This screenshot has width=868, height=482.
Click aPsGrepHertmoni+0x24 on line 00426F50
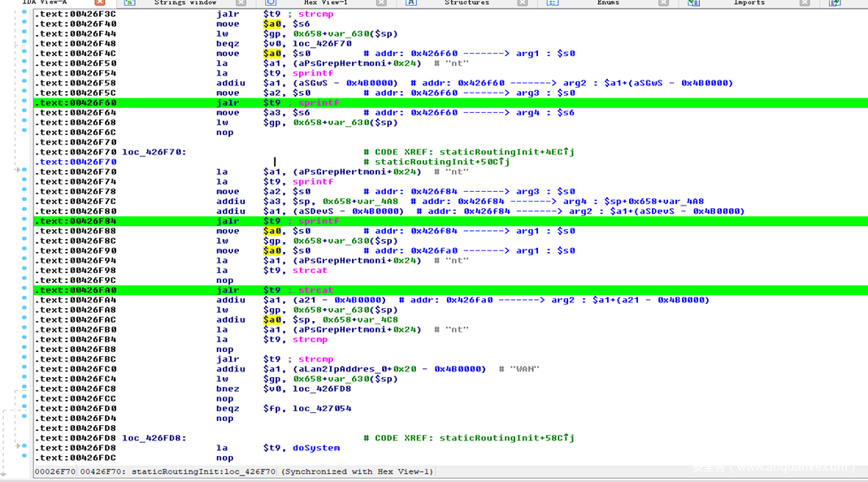(x=357, y=63)
